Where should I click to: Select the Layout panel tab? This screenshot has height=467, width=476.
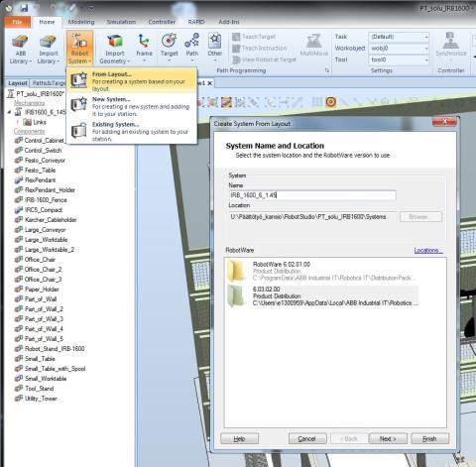[x=18, y=83]
